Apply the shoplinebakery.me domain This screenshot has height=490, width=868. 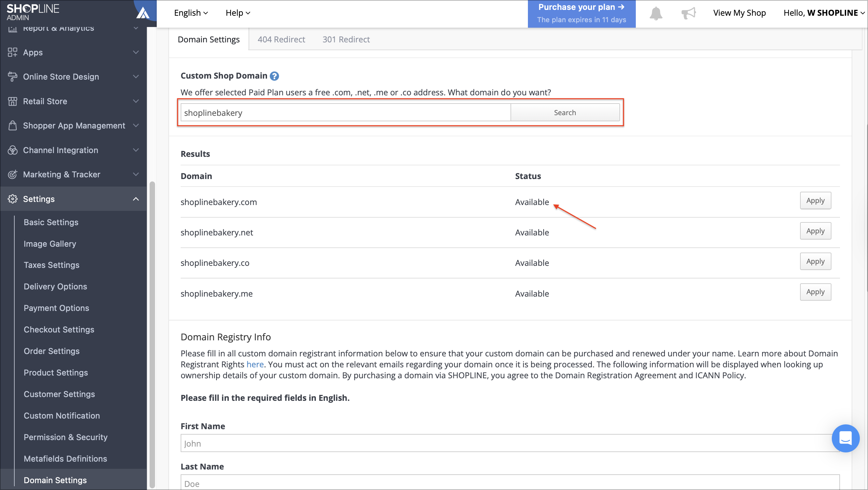[815, 292]
